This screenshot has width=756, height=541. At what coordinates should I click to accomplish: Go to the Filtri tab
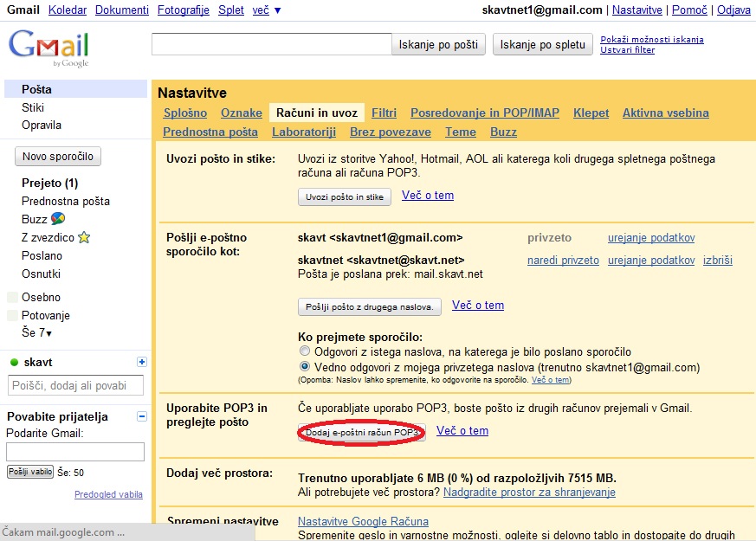[x=384, y=113]
